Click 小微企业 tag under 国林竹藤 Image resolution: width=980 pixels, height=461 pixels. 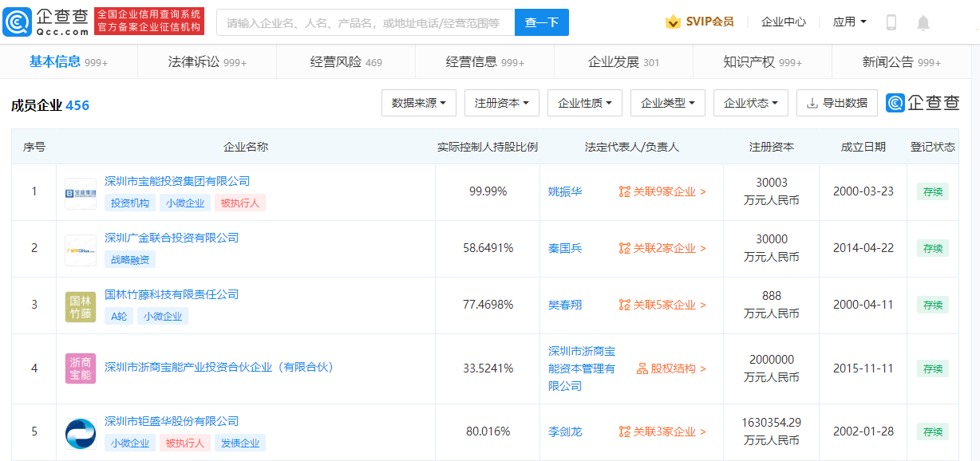(163, 316)
